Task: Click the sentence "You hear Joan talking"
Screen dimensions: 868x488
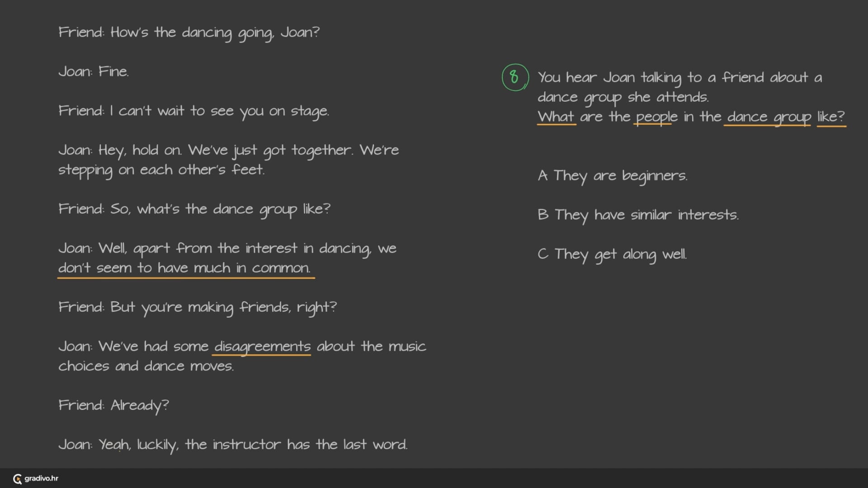Action: click(679, 78)
